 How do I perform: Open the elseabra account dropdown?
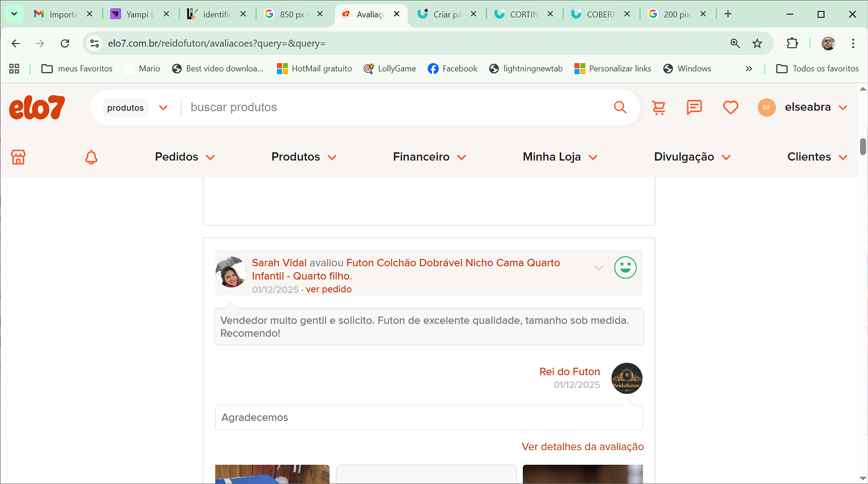[816, 107]
